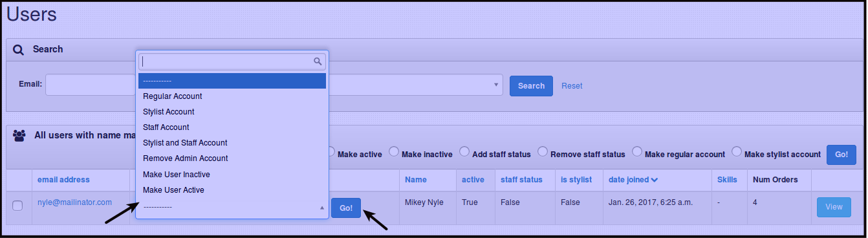
Task: Click the False value under is stylist
Action: coord(570,202)
